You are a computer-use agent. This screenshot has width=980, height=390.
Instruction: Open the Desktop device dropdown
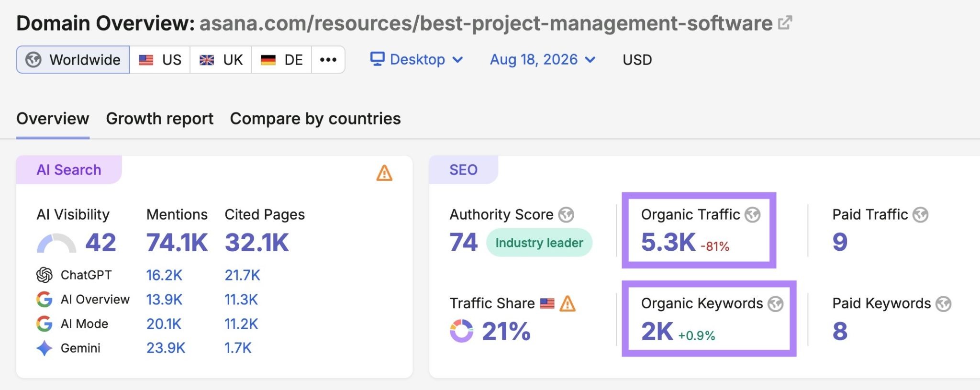point(417,59)
